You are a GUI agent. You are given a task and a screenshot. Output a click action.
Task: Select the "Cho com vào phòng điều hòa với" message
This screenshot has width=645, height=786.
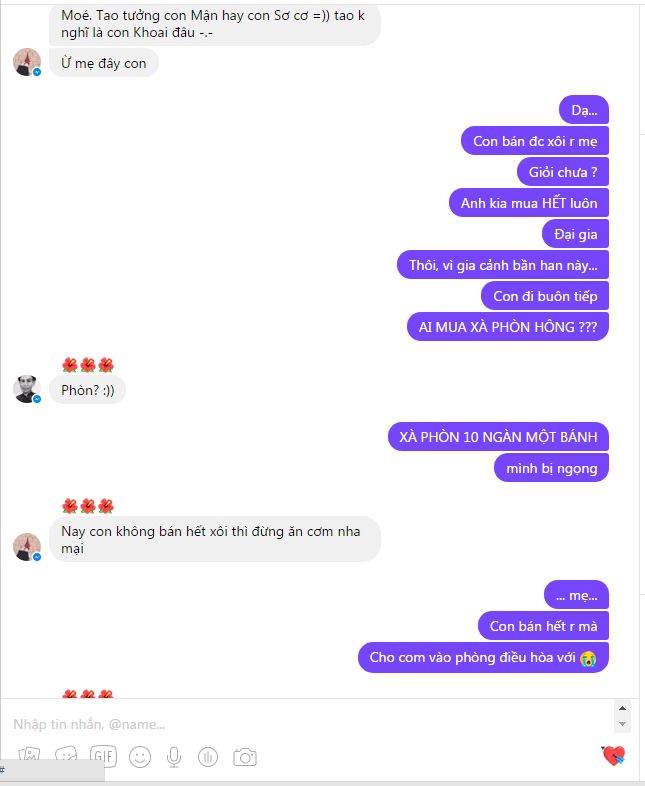click(x=483, y=658)
